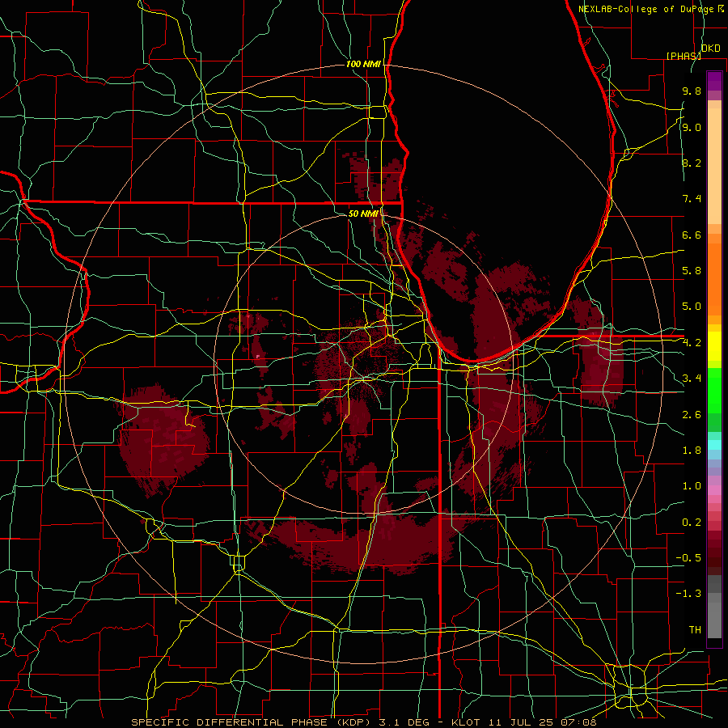
Task: Click the [PHAS] label above the scale
Action: [684, 56]
